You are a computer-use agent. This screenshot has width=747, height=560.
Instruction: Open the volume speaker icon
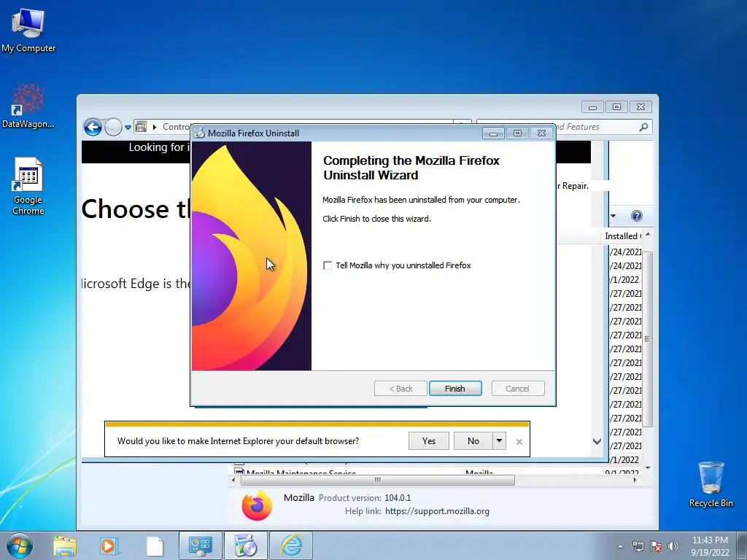click(673, 546)
